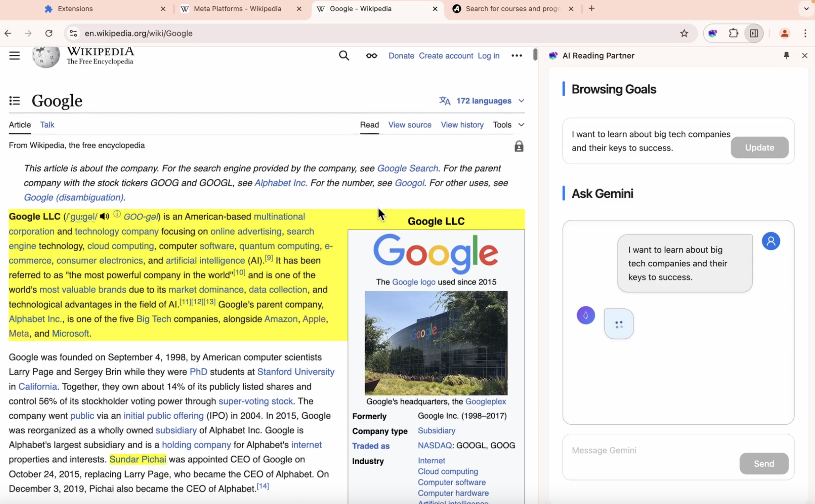The height and width of the screenshot is (504, 815).
Task: Click the AI Reading Partner extension icon
Action: [713, 33]
